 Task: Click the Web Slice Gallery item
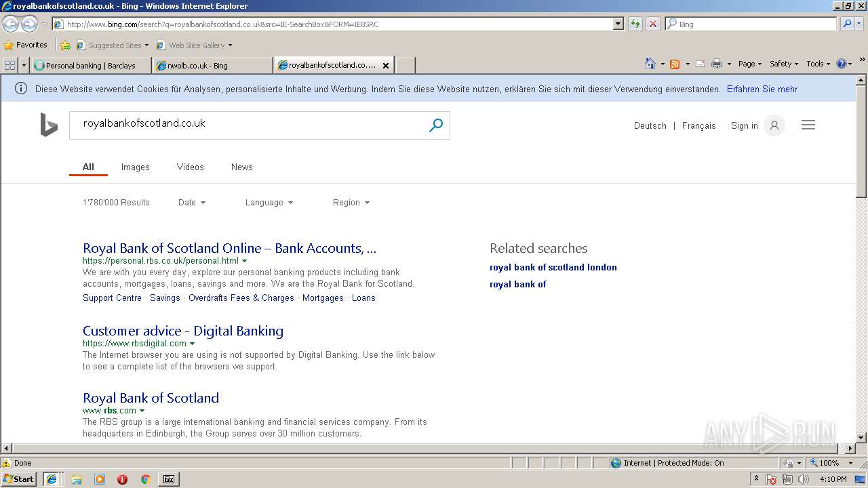(194, 45)
